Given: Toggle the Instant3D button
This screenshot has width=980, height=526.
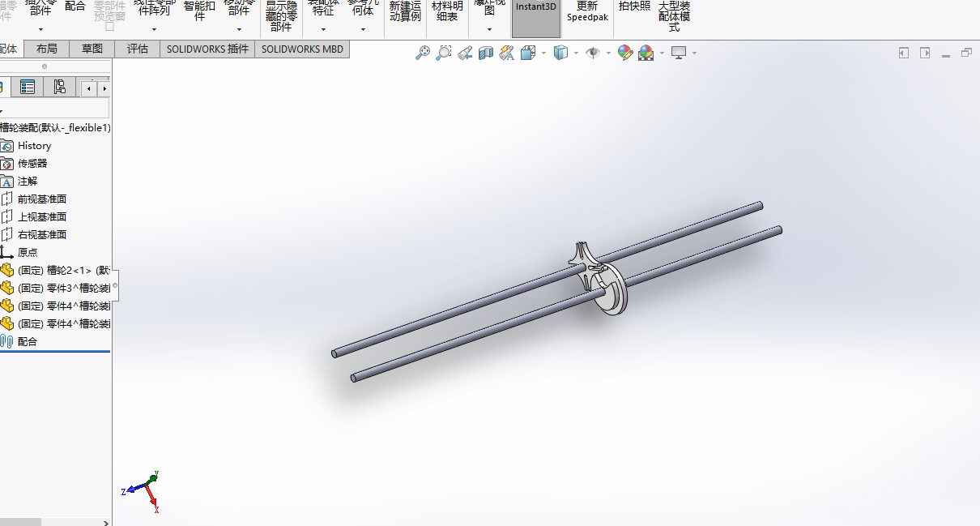Looking at the screenshot, I should [536, 18].
